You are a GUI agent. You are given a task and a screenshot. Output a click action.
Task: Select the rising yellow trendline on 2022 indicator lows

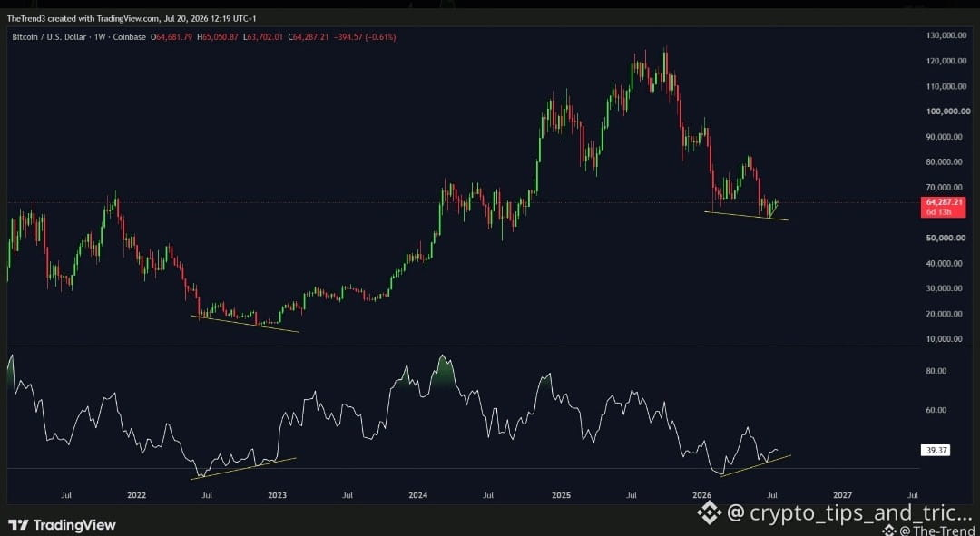242,469
